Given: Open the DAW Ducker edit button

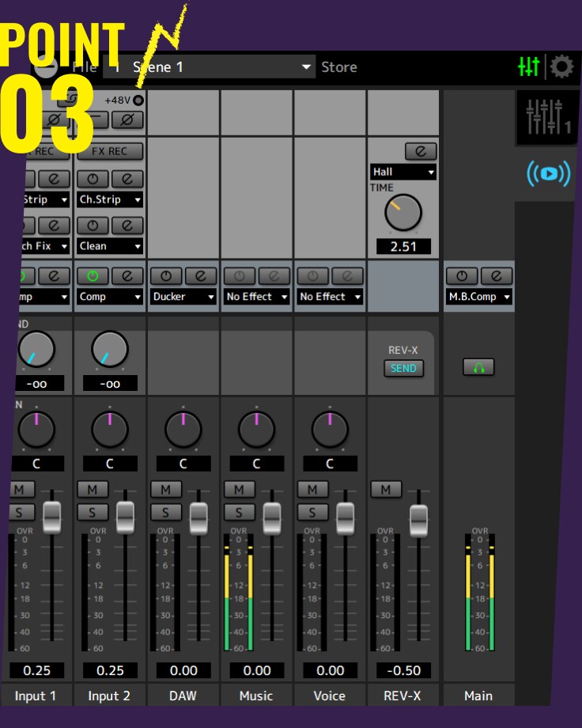Looking at the screenshot, I should (201, 276).
